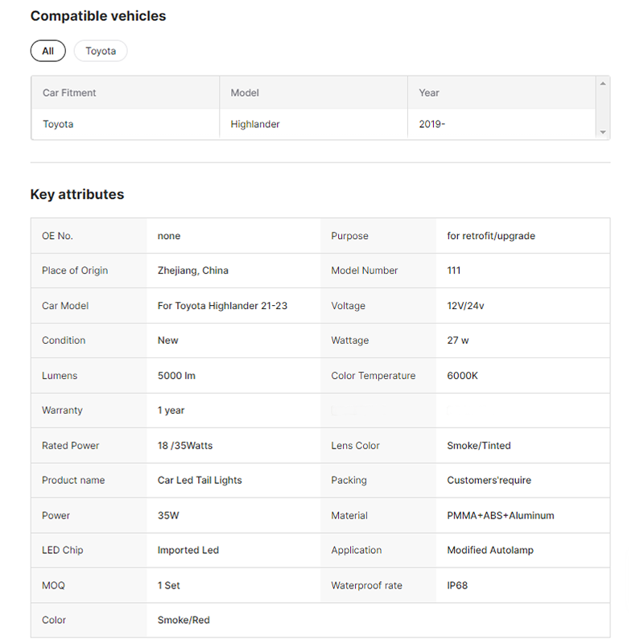
Task: Click the Model column header
Action: click(245, 93)
